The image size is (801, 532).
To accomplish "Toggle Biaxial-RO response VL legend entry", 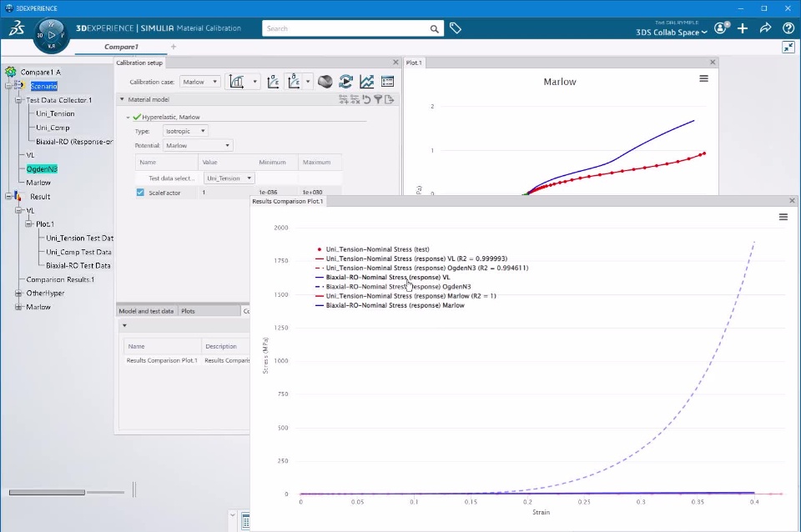I will [383, 277].
